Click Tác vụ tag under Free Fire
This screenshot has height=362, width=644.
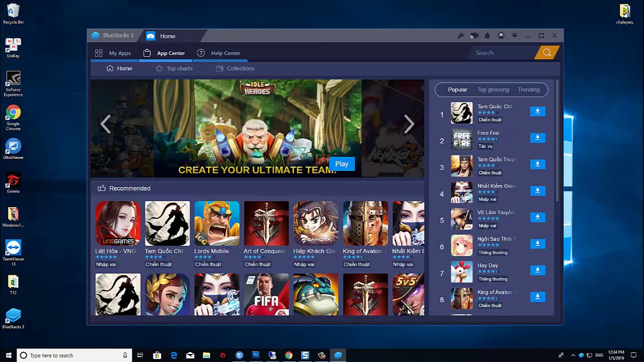coord(486,146)
